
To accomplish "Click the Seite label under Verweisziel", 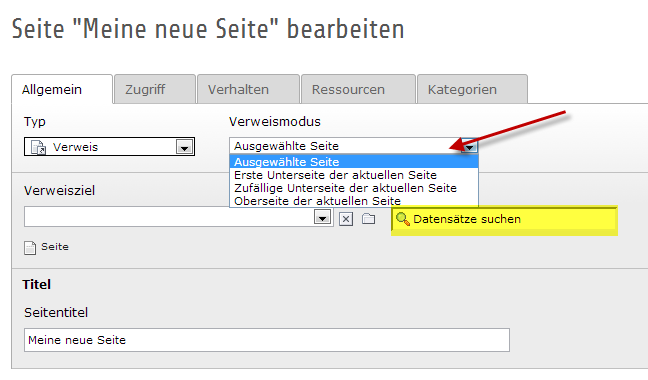I will (55, 247).
